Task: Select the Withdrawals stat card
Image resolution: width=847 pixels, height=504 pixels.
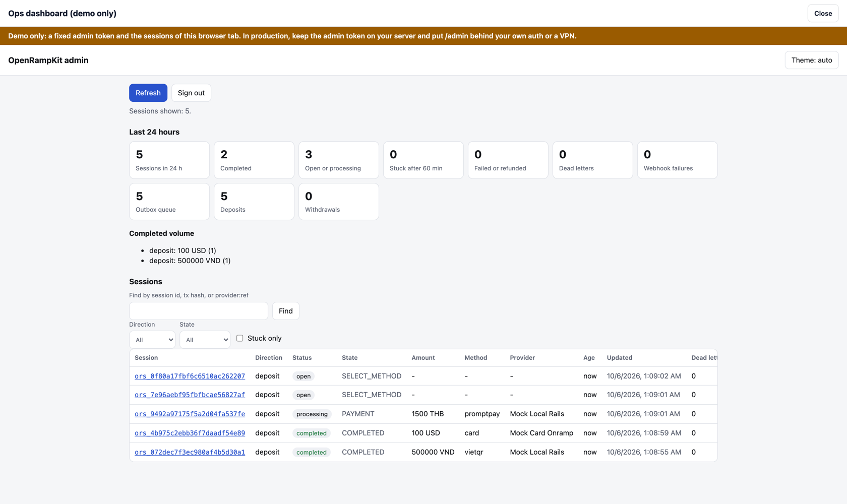Action: tap(339, 202)
